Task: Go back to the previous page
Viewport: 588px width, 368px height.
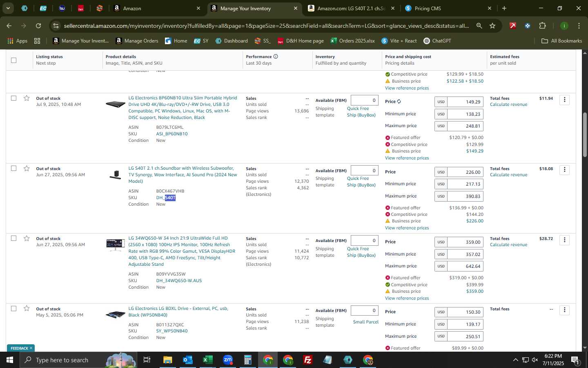Action: (9, 26)
